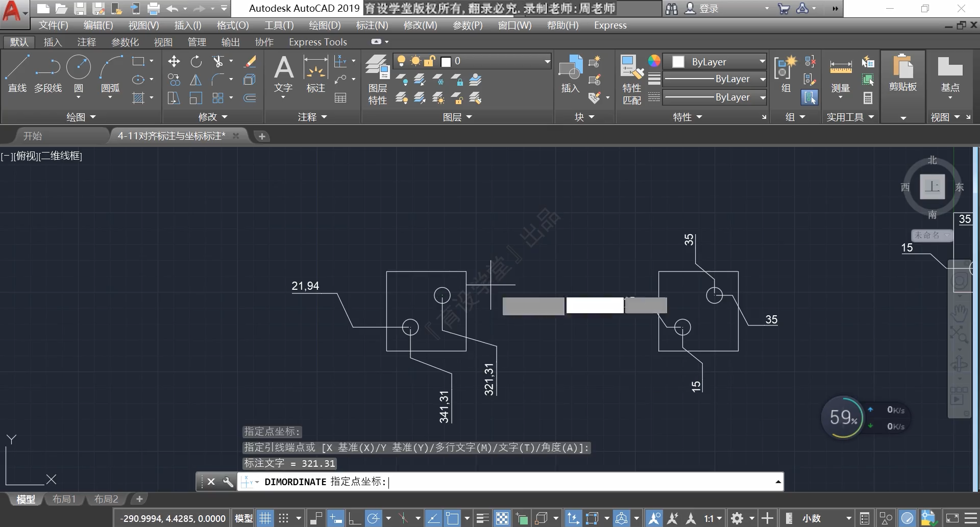Toggle snap mode in status bar
This screenshot has width=980, height=527.
pos(284,518)
